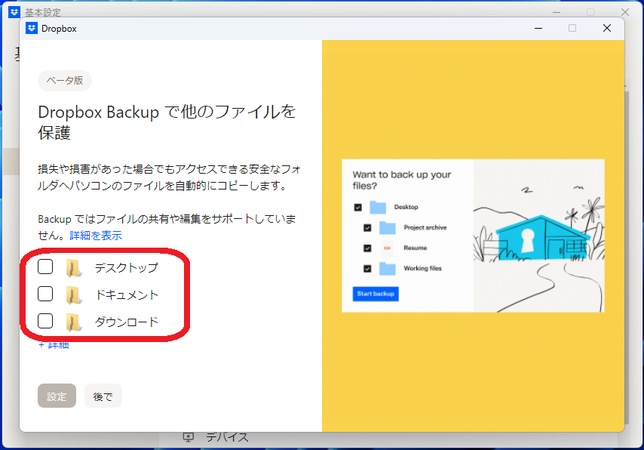Check the デスクトップ folder checkbox
The image size is (644, 450).
[x=45, y=266]
